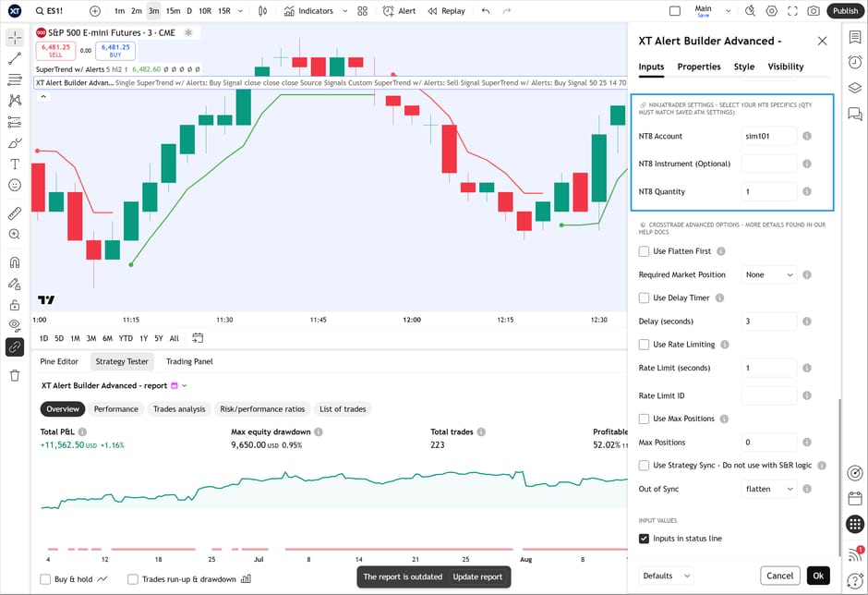Select the trend line drawing tool
Viewport: 868px width, 595px height.
15,58
